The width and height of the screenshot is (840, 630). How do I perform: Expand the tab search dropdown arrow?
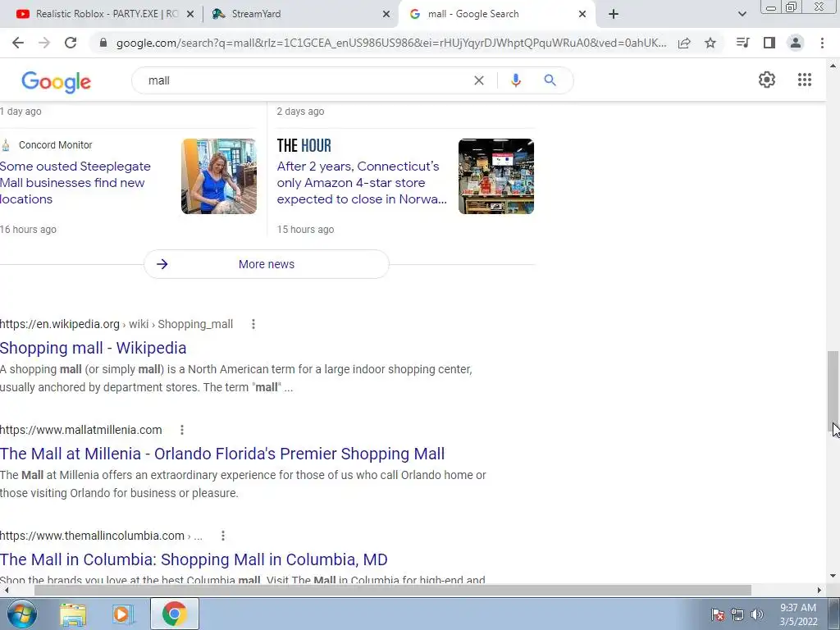742,15
